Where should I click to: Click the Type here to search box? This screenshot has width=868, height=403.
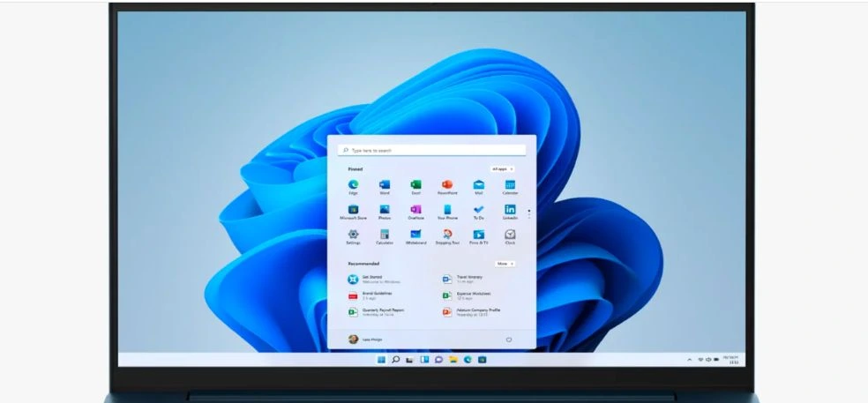point(431,150)
